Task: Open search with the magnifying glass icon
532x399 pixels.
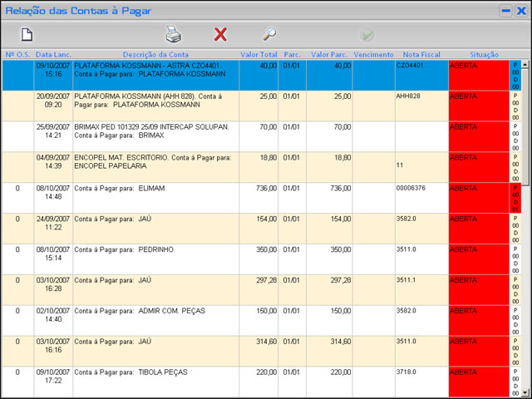Action: 269,34
